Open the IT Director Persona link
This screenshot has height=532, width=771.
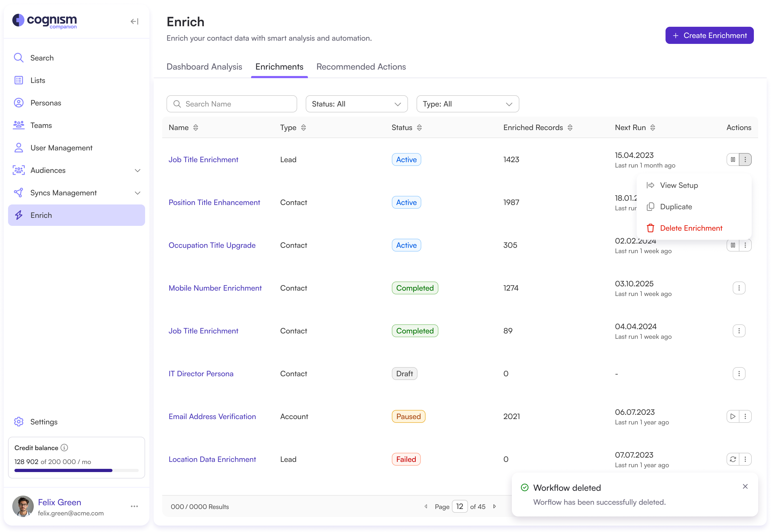click(x=201, y=374)
